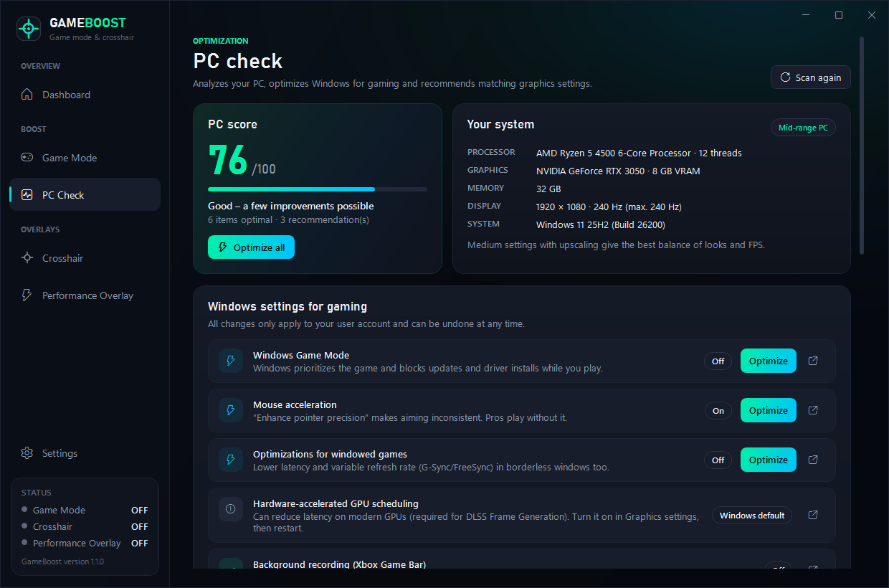Click GameBoost version 1.1.0 text

click(x=62, y=561)
